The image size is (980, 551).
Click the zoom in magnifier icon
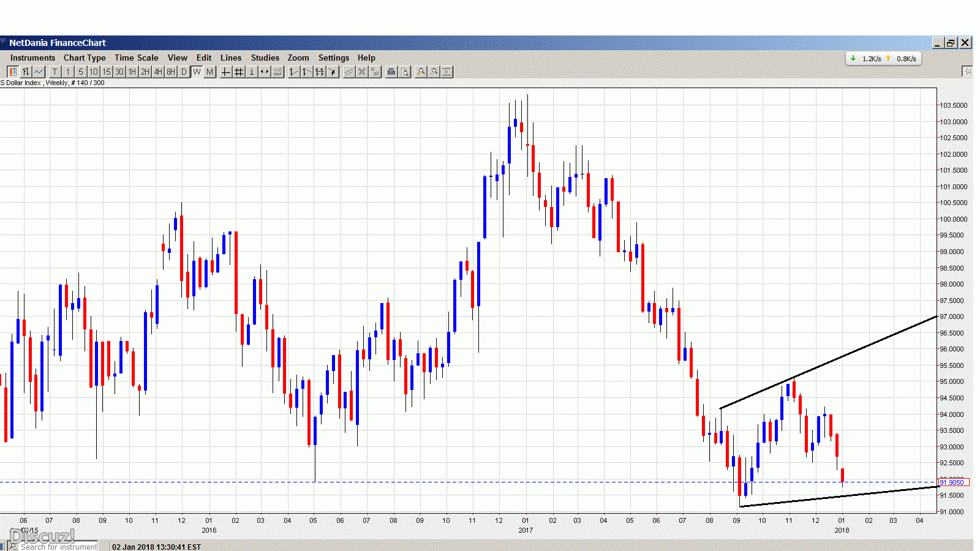[421, 72]
